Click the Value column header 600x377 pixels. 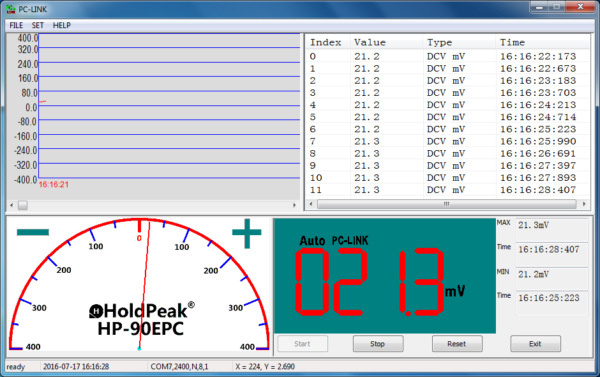(386, 42)
